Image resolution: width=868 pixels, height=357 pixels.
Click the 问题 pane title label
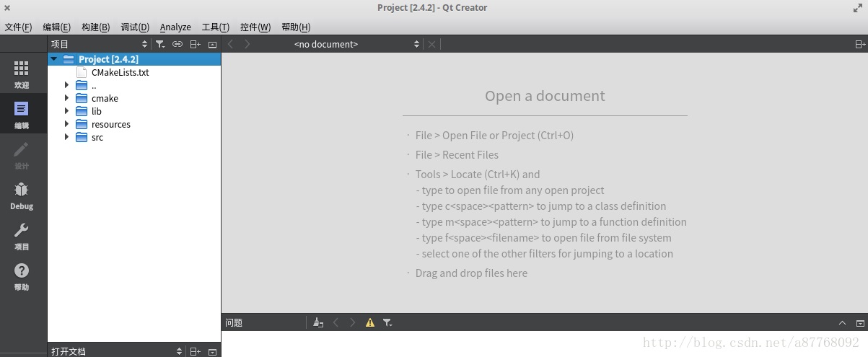pos(233,322)
